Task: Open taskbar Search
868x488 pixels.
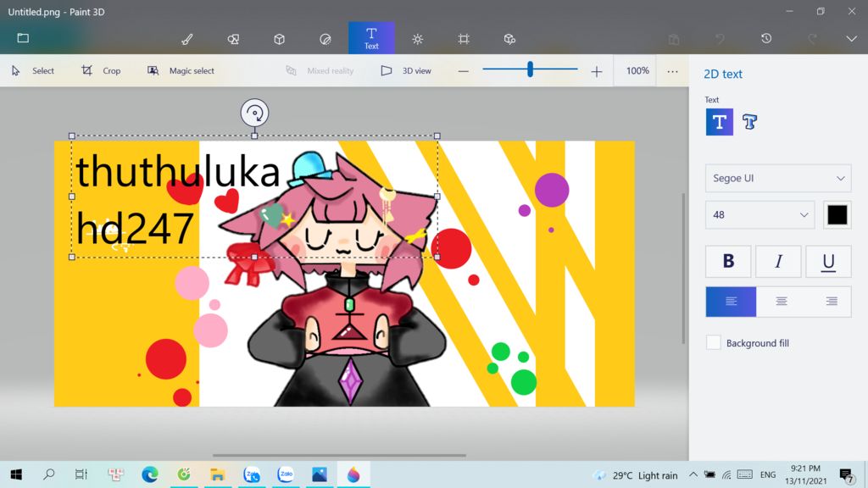Action: pyautogui.click(x=48, y=474)
